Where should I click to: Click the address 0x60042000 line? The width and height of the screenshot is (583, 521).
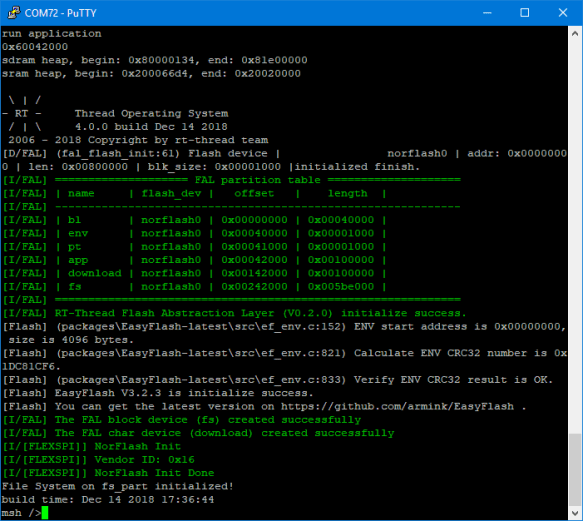35,47
